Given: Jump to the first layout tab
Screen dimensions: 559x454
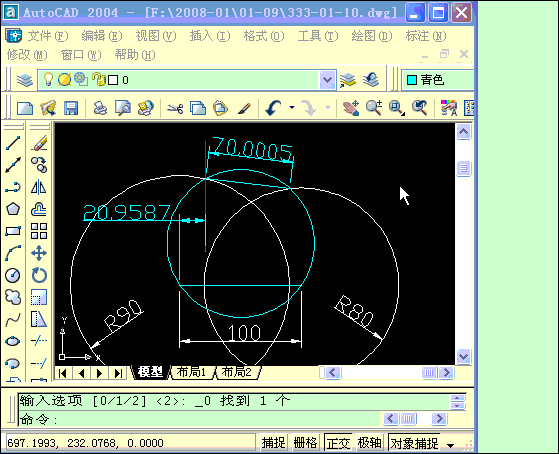Looking at the screenshot, I should pos(63,373).
